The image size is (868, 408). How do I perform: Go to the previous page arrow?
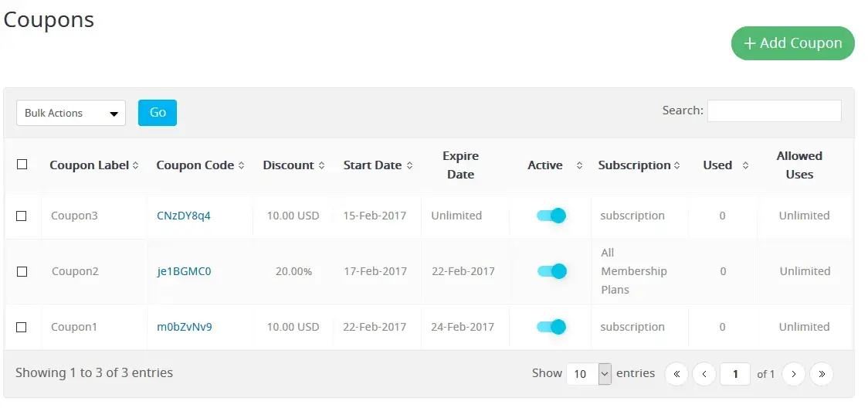tap(704, 374)
